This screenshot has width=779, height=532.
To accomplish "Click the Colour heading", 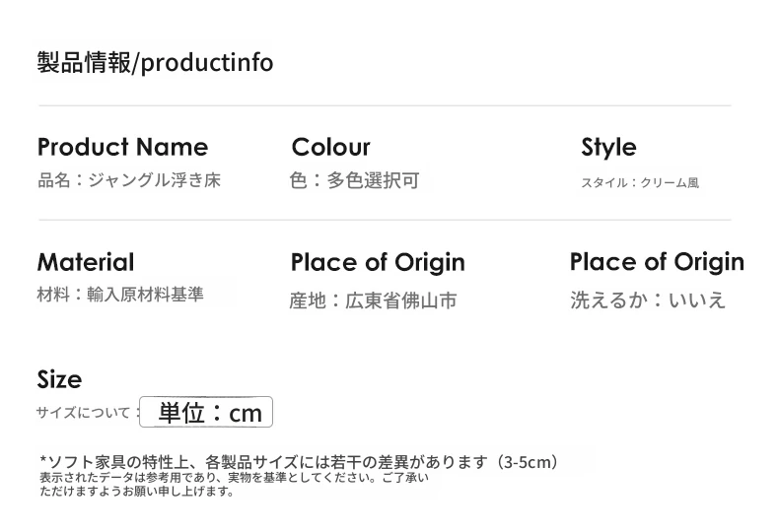I will (331, 147).
